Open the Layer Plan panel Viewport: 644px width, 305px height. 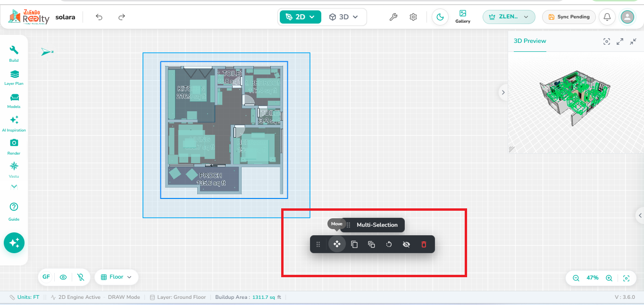[x=14, y=77]
